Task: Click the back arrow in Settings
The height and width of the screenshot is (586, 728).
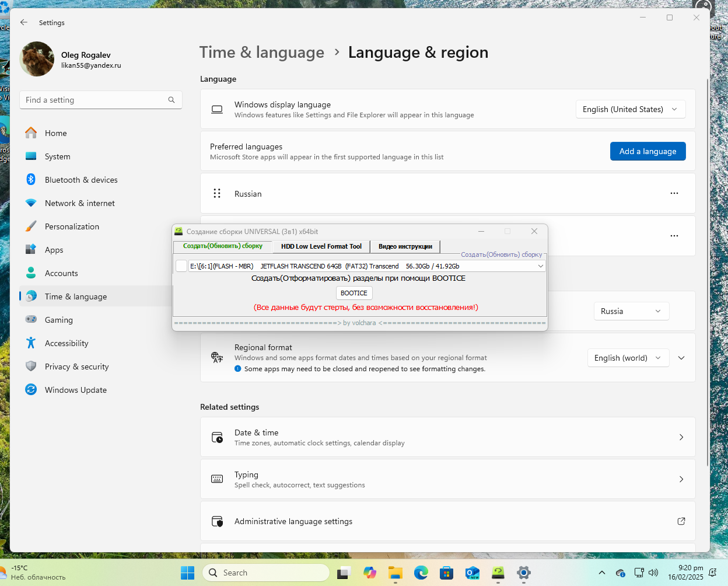Action: click(24, 22)
